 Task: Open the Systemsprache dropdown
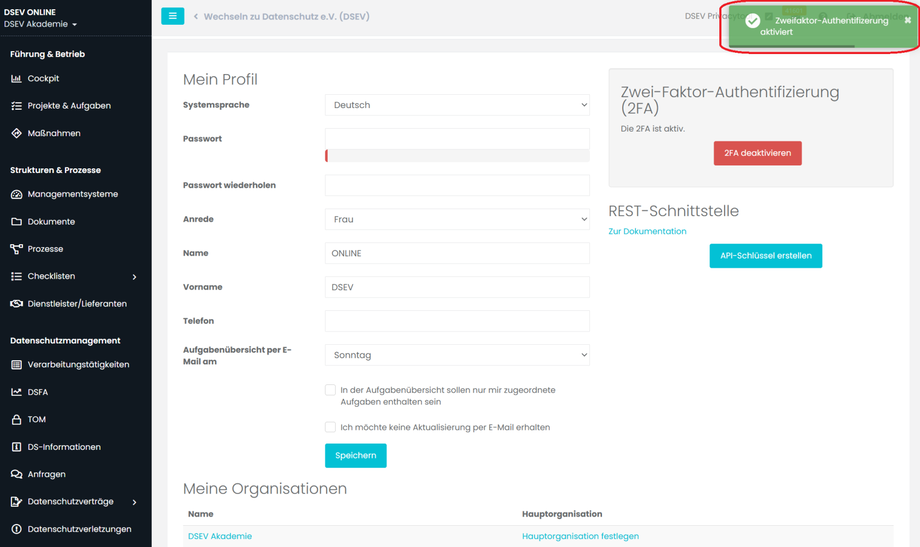coord(457,105)
